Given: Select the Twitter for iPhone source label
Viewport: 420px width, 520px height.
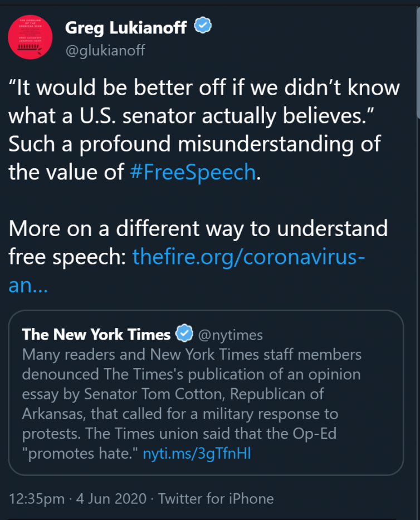Looking at the screenshot, I should pyautogui.click(x=216, y=498).
